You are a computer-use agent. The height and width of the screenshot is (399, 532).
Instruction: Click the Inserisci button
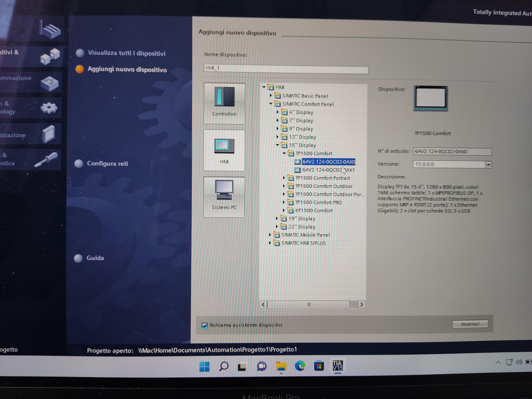coord(470,324)
